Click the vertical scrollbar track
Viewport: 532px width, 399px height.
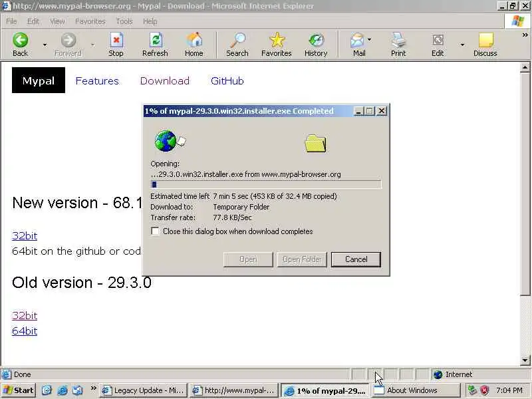tap(525, 326)
